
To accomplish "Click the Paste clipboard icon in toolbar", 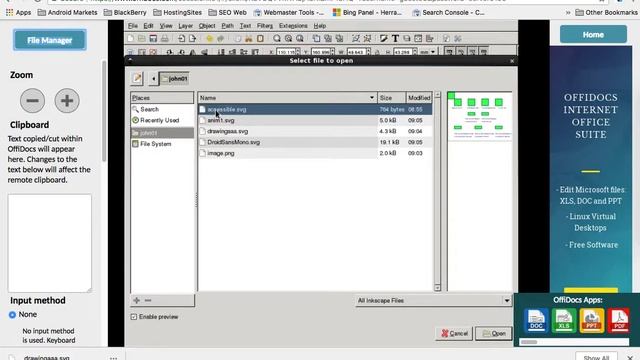I will tap(260, 38).
